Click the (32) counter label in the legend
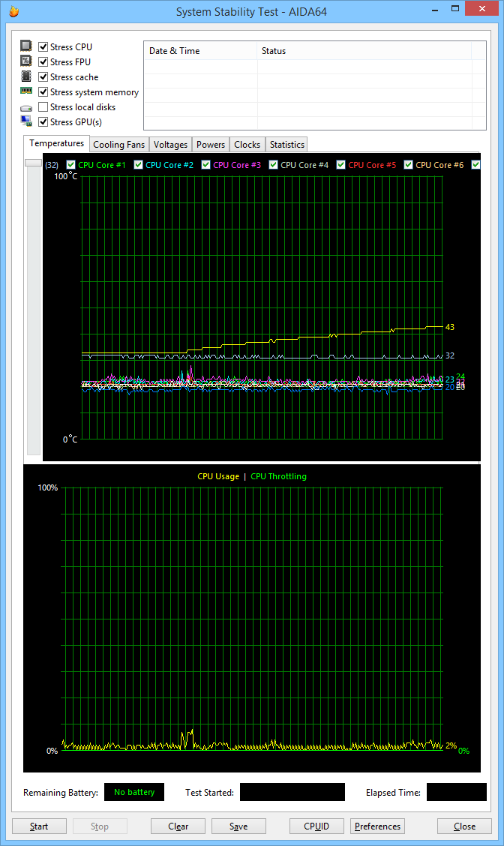Viewport: 504px width, 846px height. (x=52, y=165)
